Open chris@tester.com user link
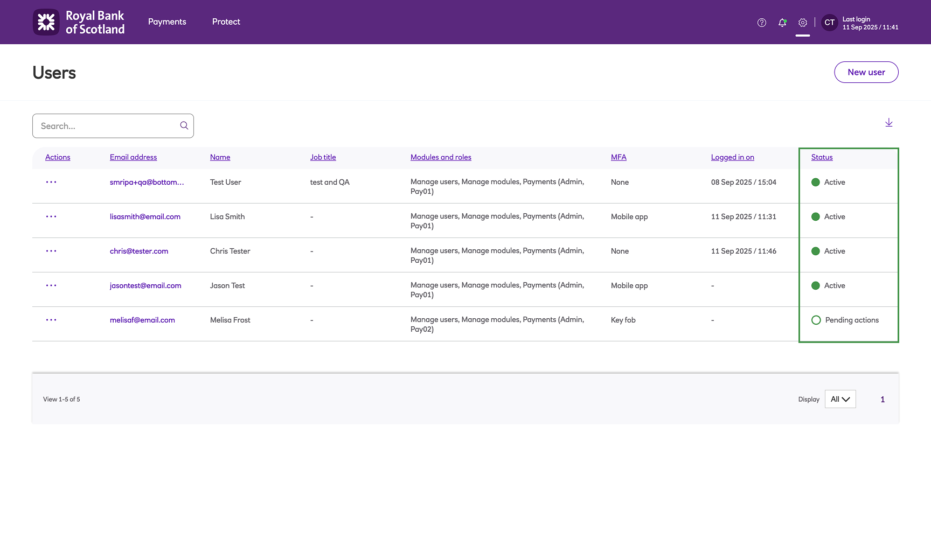 tap(139, 251)
